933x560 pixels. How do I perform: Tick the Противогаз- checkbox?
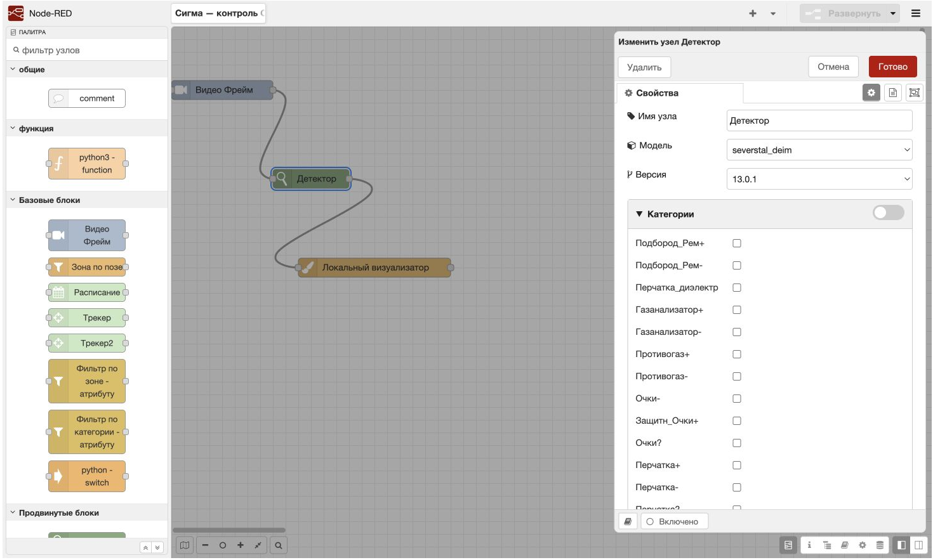click(x=737, y=376)
